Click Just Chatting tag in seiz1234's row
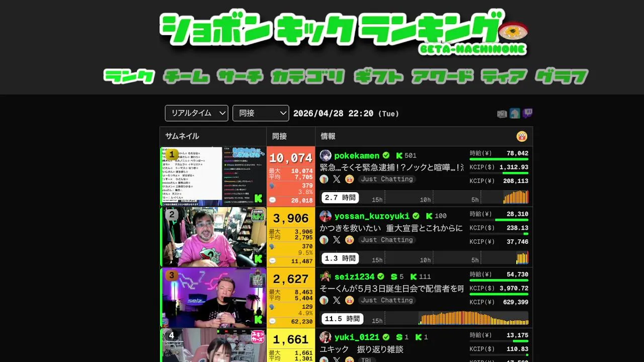This screenshot has height=362, width=644. (387, 300)
